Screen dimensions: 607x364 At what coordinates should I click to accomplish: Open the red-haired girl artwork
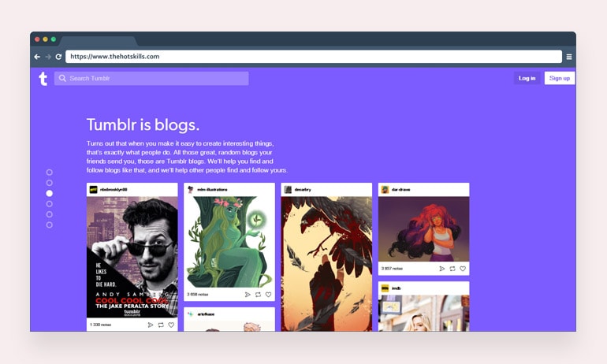[423, 229]
